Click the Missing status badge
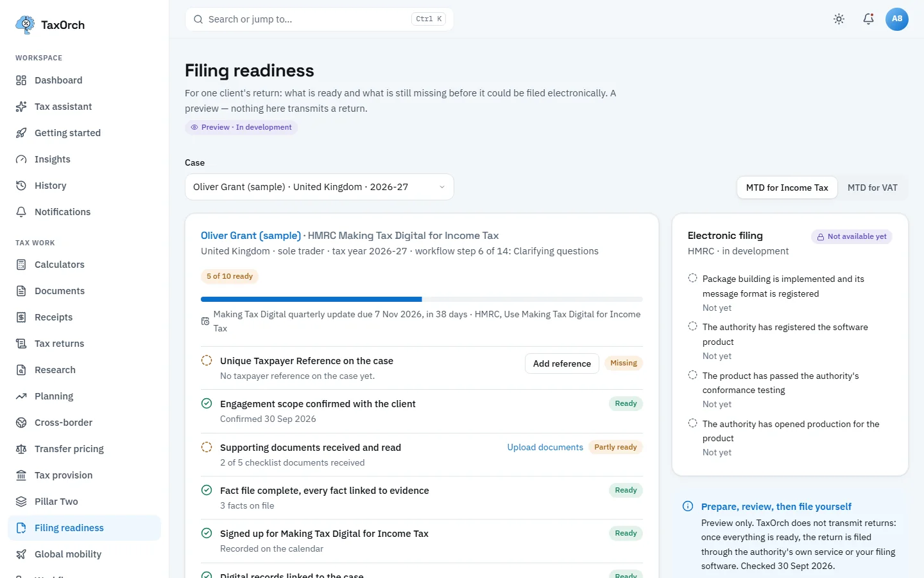 [623, 363]
